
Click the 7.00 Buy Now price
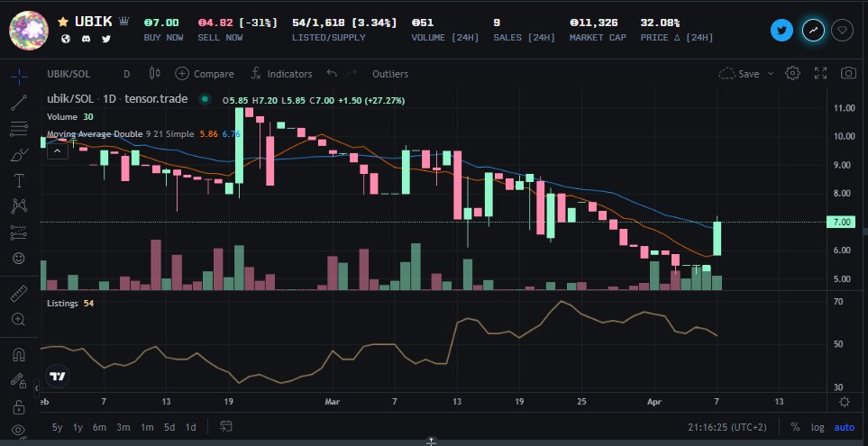[161, 23]
